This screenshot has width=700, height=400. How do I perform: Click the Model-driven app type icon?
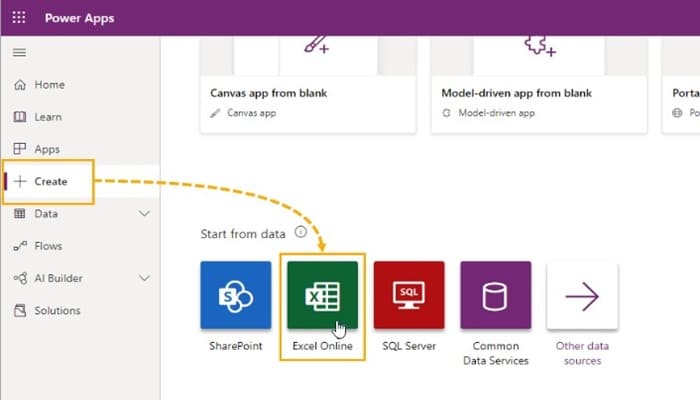pyautogui.click(x=446, y=113)
